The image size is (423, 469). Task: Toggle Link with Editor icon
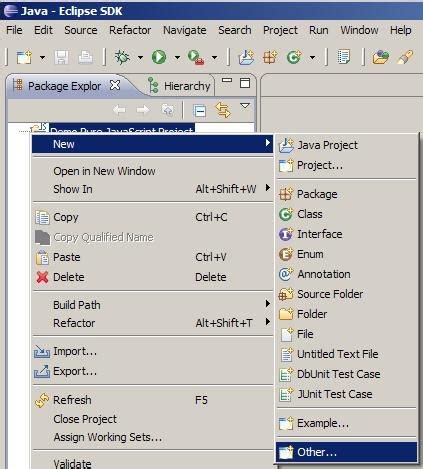coord(223,110)
